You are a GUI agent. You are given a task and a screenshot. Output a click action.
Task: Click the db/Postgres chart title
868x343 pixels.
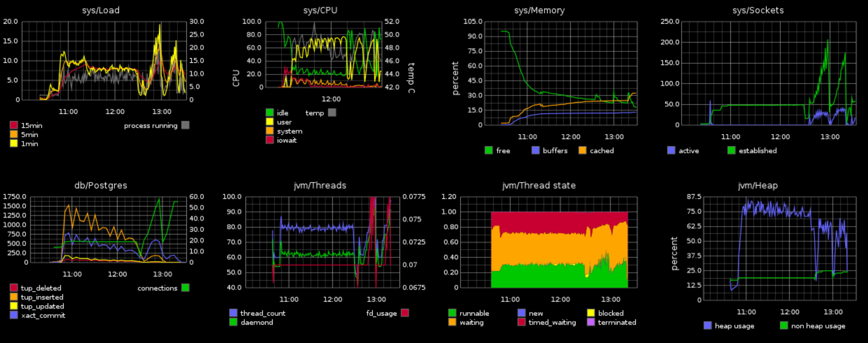[101, 186]
